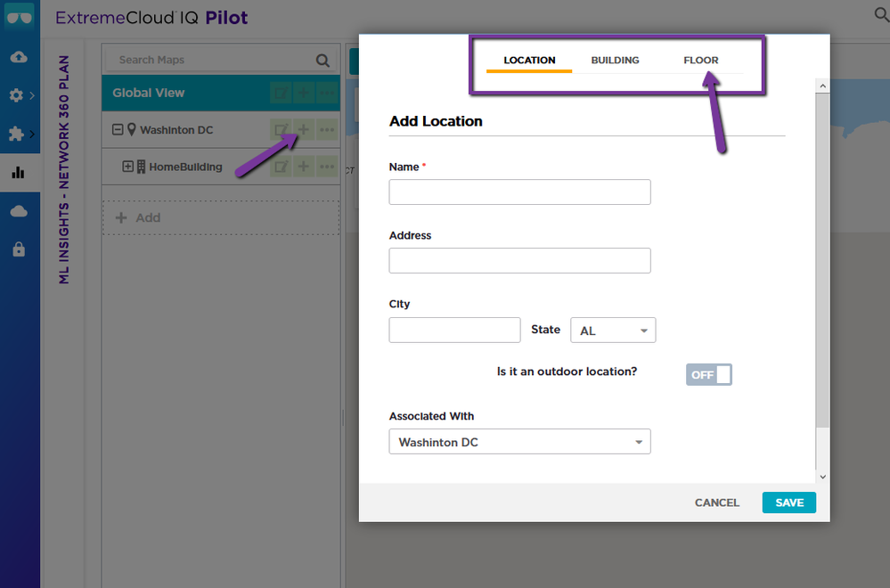Click the ML Insights Network 360 Plan label
The height and width of the screenshot is (588, 890).
click(x=63, y=169)
